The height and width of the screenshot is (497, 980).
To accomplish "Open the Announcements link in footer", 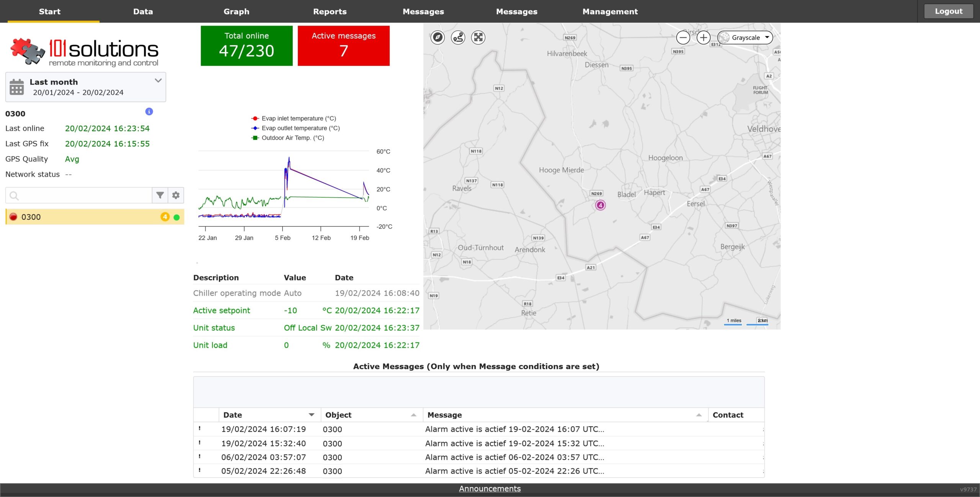I will [x=490, y=489].
